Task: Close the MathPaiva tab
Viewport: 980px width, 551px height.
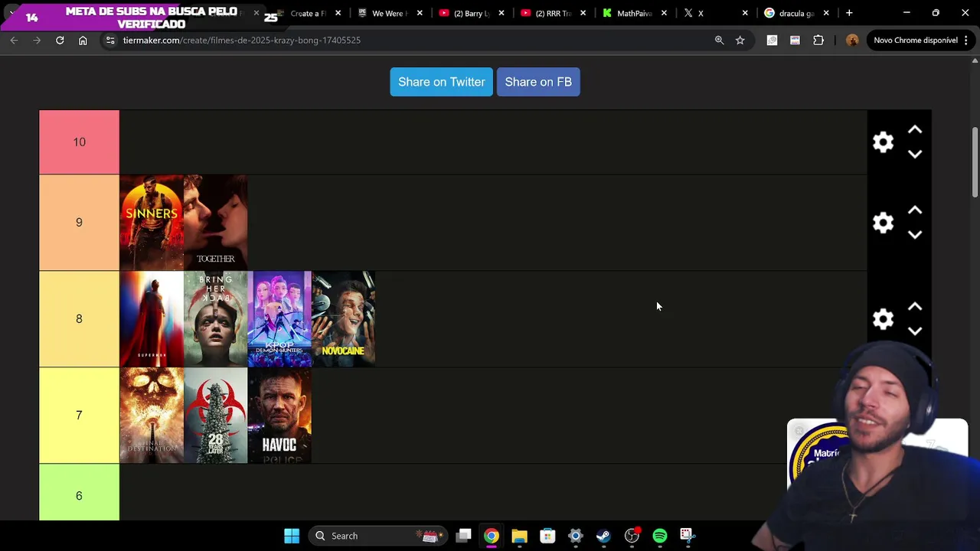Action: [664, 13]
